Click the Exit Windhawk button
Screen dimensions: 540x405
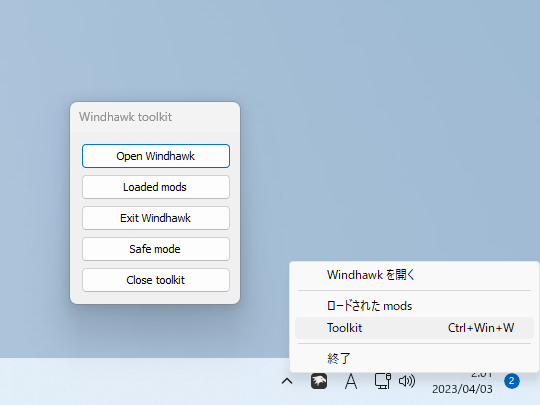tap(156, 218)
